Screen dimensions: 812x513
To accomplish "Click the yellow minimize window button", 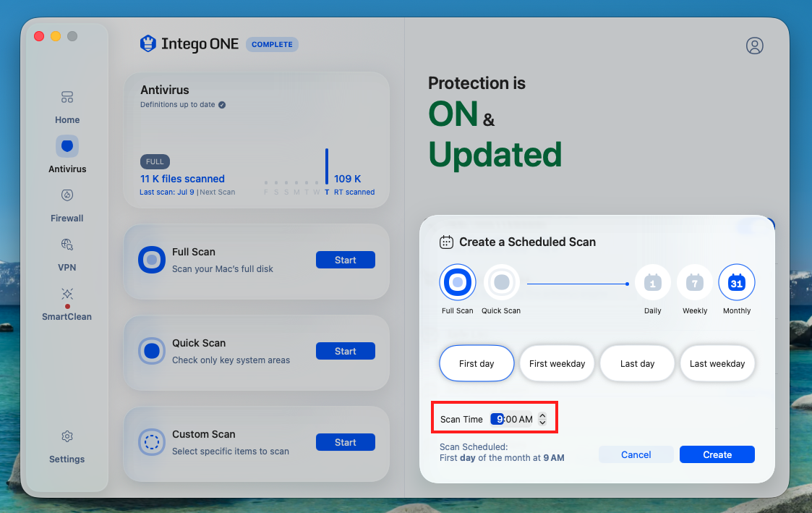I will click(56, 35).
